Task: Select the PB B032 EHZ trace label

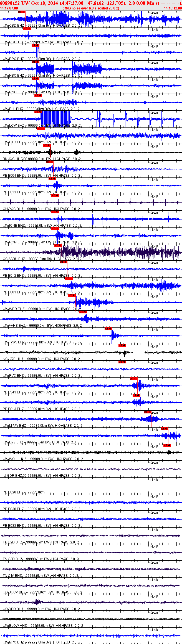Action: point(41,192)
